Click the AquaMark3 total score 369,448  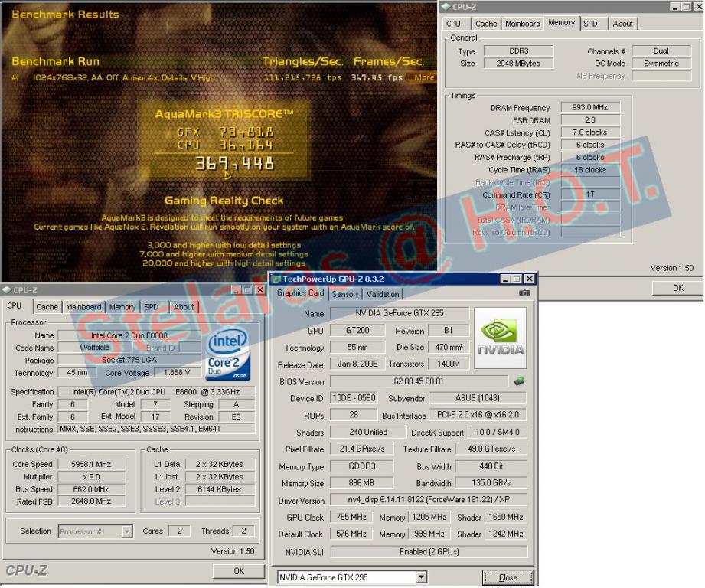click(x=233, y=164)
